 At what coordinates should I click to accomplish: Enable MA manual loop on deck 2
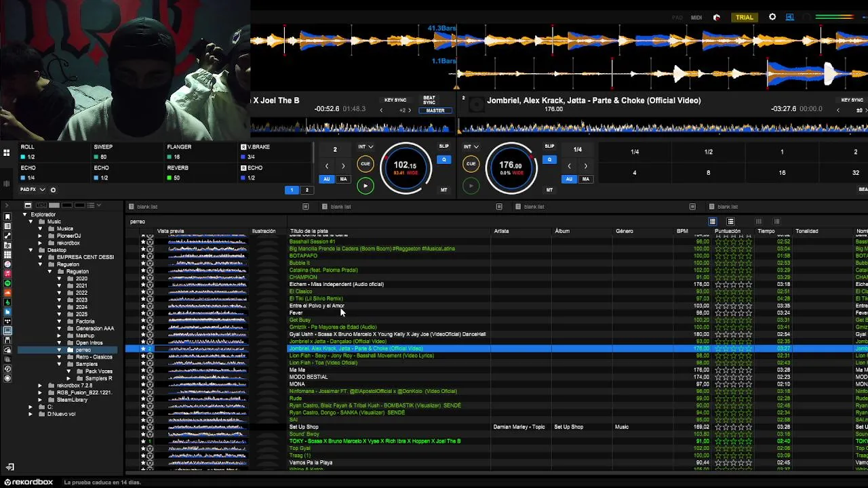[x=585, y=179]
